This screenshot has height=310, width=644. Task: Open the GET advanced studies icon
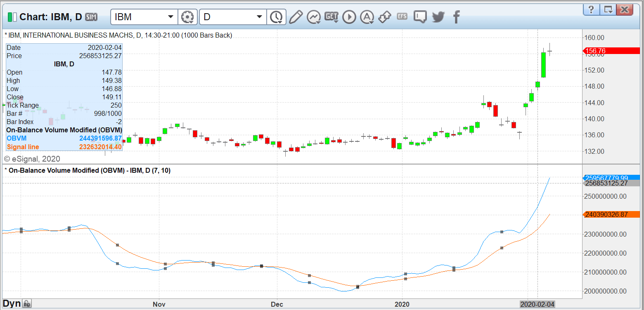(x=331, y=17)
